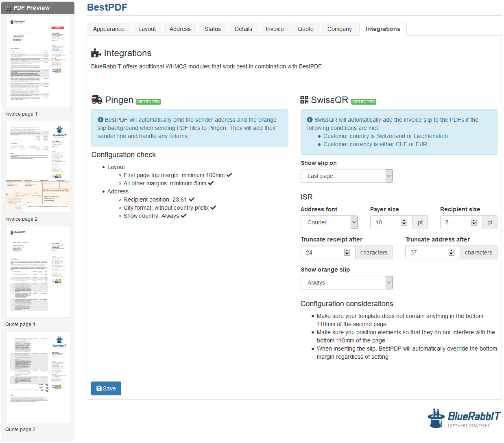Click the disk icon on the Save button

click(98, 388)
